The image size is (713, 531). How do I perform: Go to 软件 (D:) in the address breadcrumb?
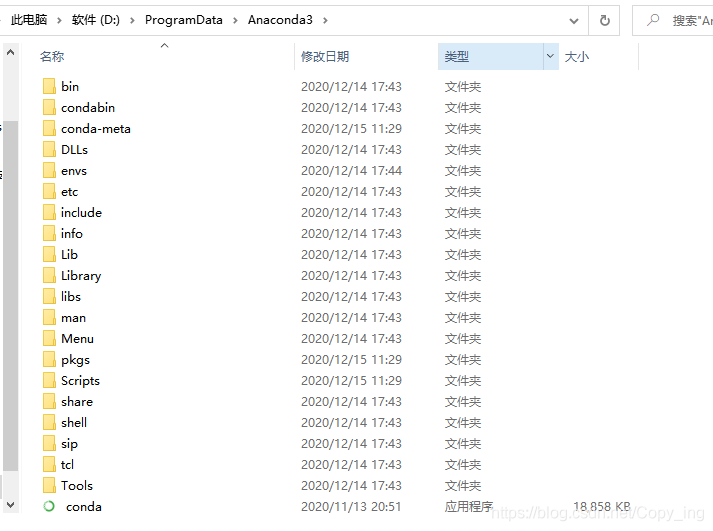point(95,20)
